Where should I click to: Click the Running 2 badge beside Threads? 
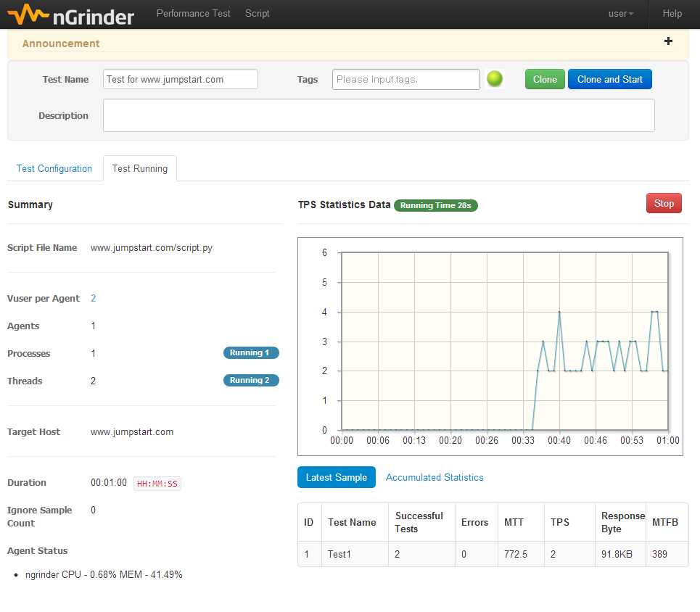[251, 380]
